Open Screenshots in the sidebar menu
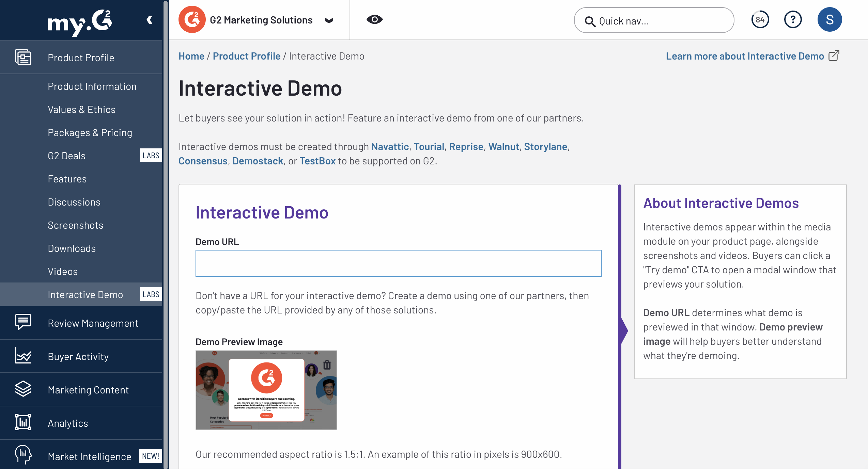 [76, 225]
